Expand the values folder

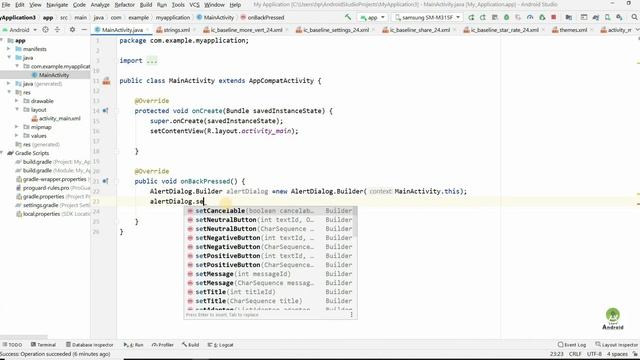(x=17, y=136)
